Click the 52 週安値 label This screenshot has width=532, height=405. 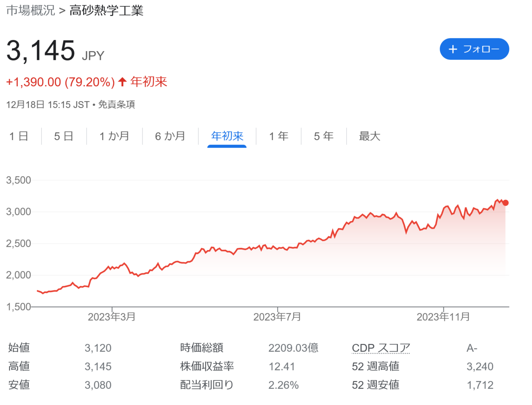[x=375, y=385]
